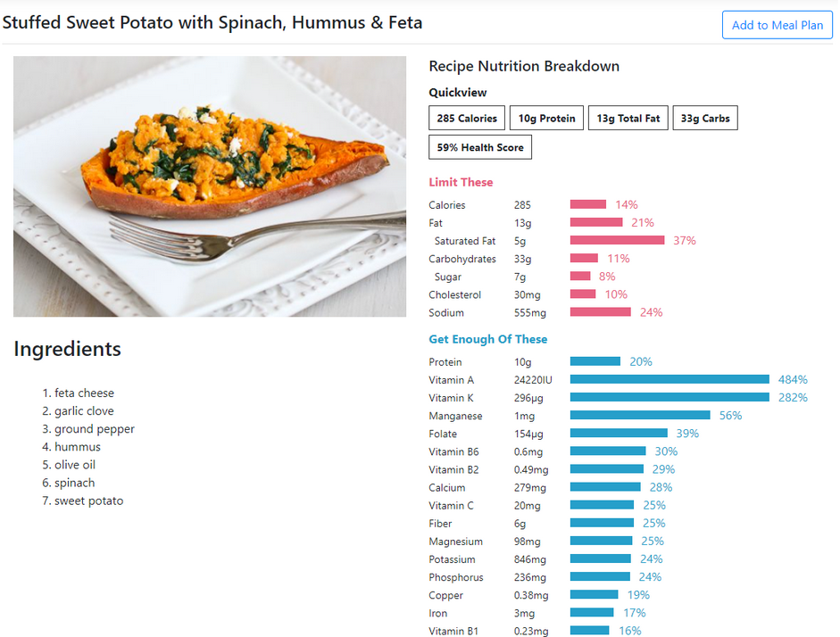Select the 13g Total Fat badge
The height and width of the screenshot is (637, 840).
pos(628,117)
